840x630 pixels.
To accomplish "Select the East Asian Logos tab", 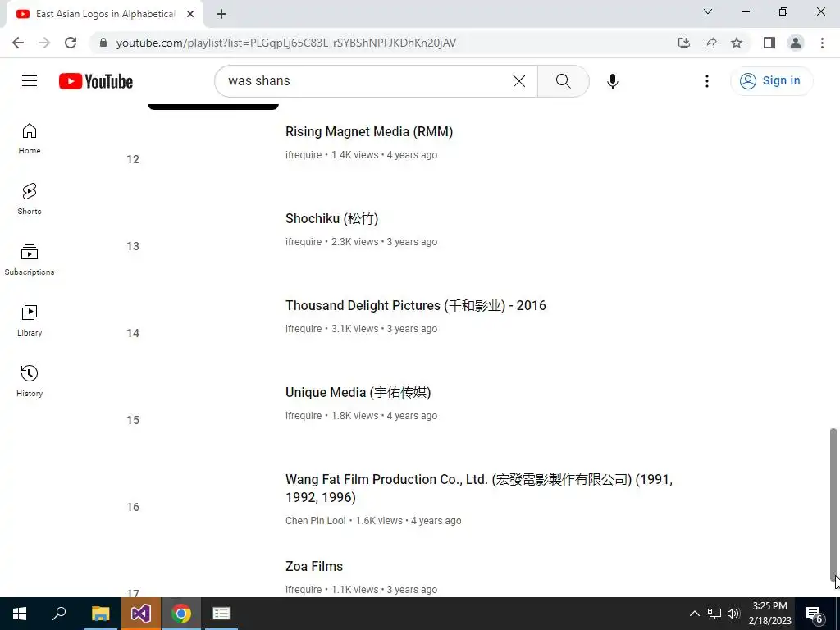I will (104, 14).
